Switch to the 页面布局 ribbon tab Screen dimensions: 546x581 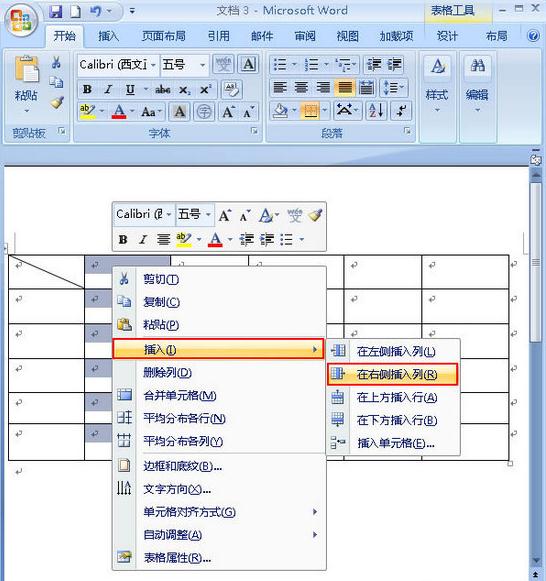(163, 36)
